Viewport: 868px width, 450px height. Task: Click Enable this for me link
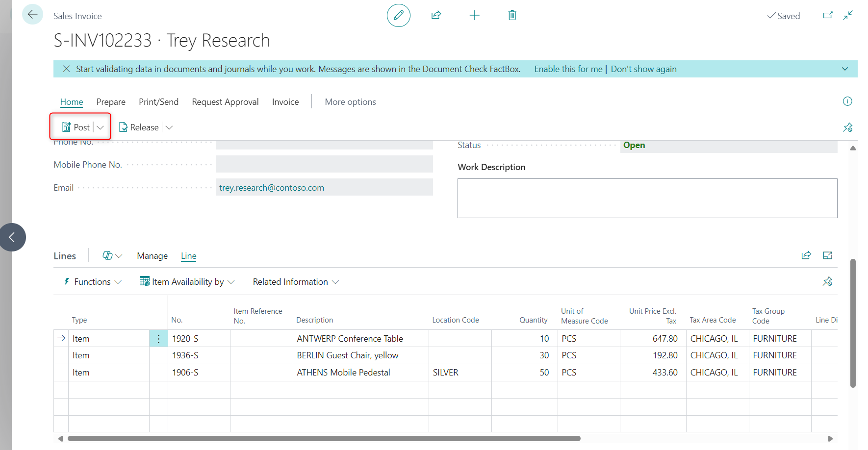tap(568, 69)
